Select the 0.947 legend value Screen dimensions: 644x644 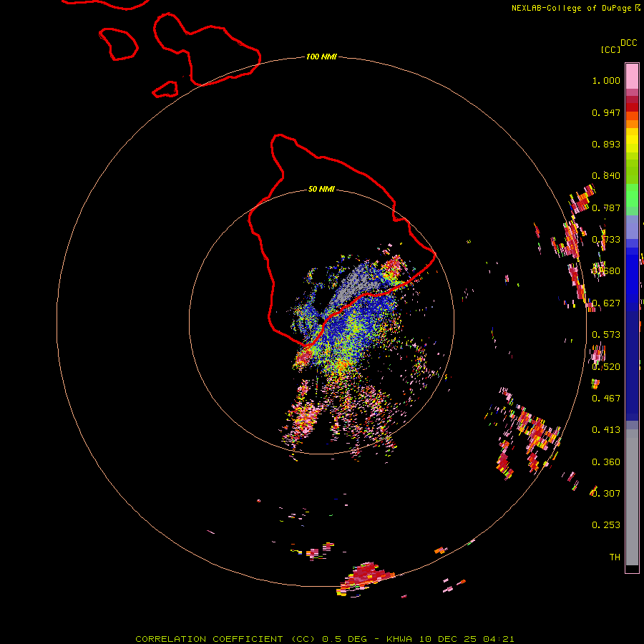(606, 112)
